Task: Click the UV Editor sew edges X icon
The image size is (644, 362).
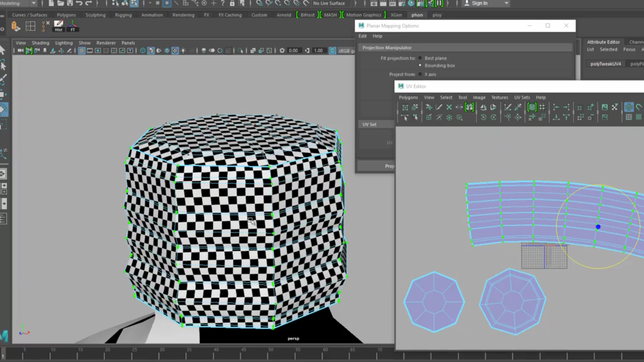Action: 449,107
